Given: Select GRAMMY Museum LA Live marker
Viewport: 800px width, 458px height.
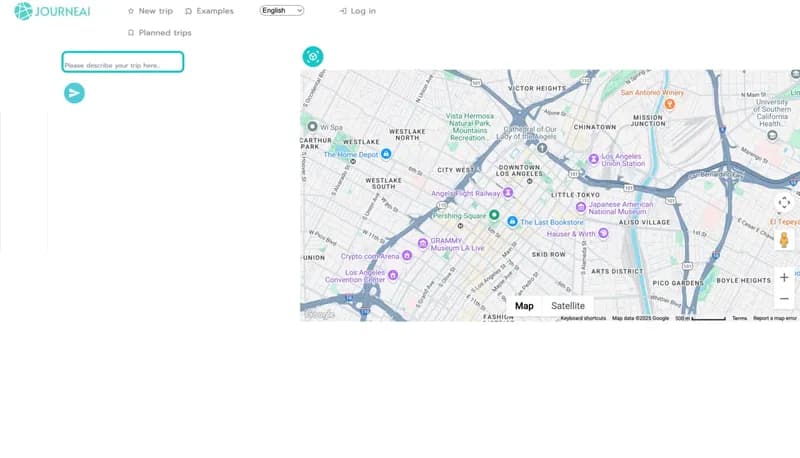Looking at the screenshot, I should tap(422, 243).
